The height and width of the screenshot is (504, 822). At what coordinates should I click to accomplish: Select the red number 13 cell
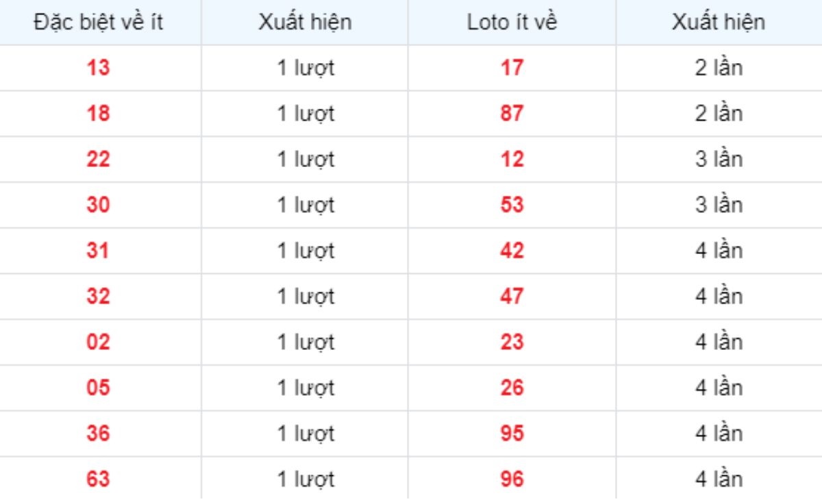pyautogui.click(x=98, y=68)
